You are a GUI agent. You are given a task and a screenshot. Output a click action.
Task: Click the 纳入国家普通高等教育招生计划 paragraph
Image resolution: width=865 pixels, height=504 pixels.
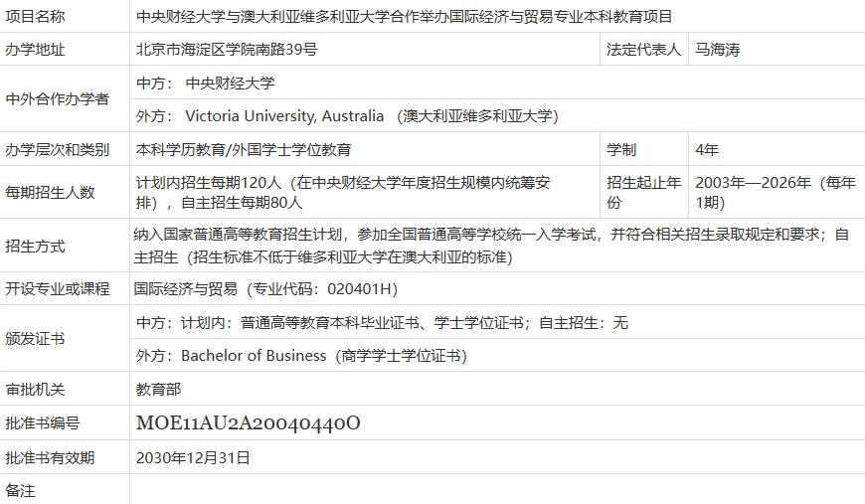pyautogui.click(x=491, y=246)
